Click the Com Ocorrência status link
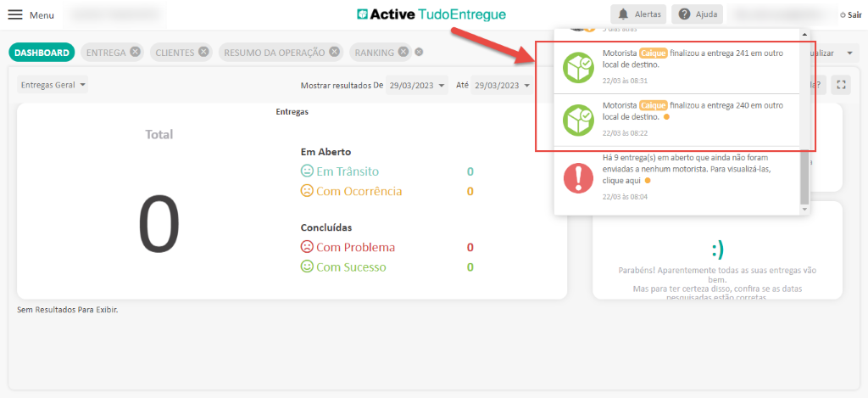The image size is (868, 398). pyautogui.click(x=359, y=191)
